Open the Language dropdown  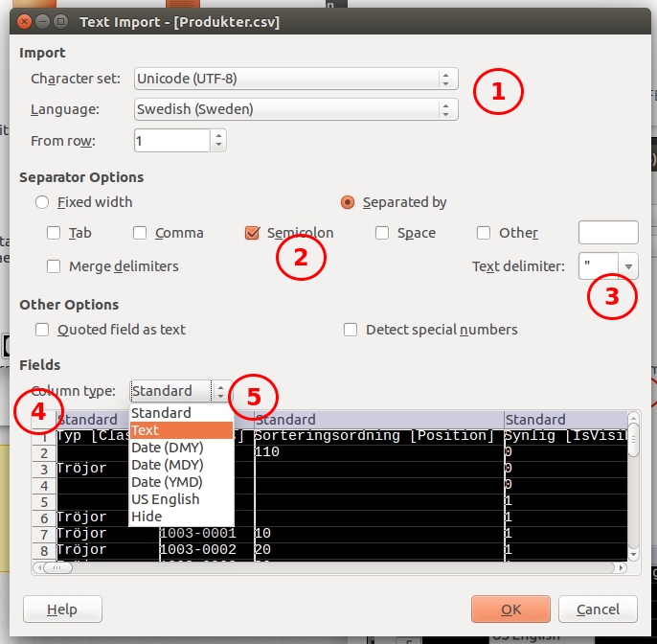tap(296, 109)
